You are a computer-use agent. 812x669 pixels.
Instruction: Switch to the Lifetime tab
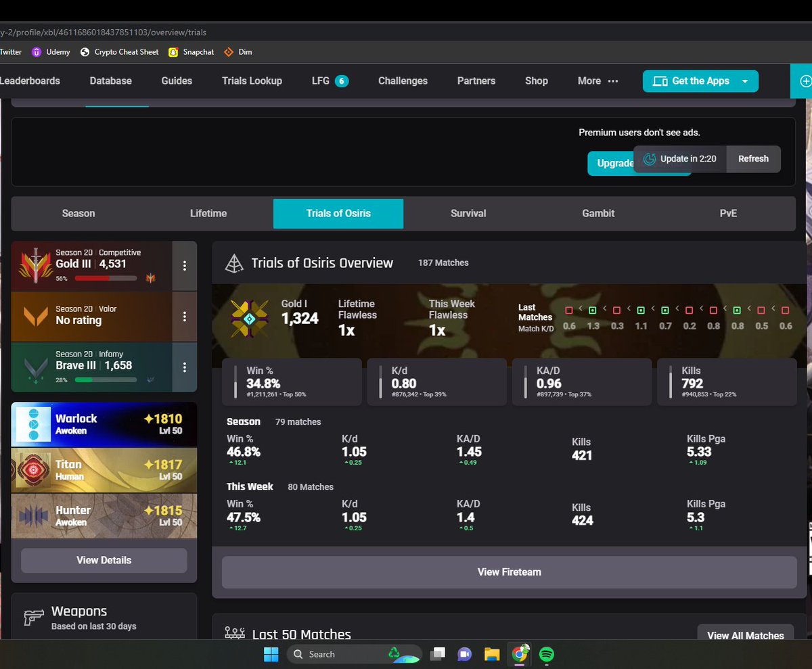[208, 213]
